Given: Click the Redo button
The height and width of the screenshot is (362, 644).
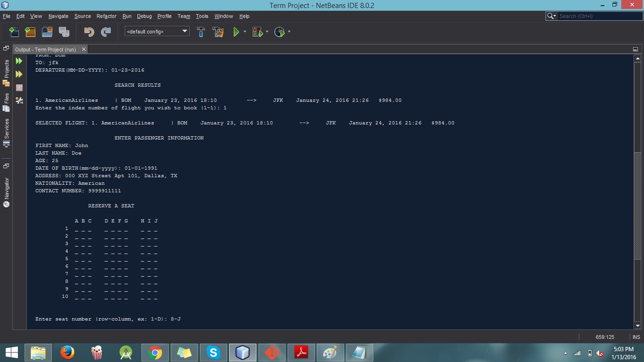Looking at the screenshot, I should click(107, 32).
